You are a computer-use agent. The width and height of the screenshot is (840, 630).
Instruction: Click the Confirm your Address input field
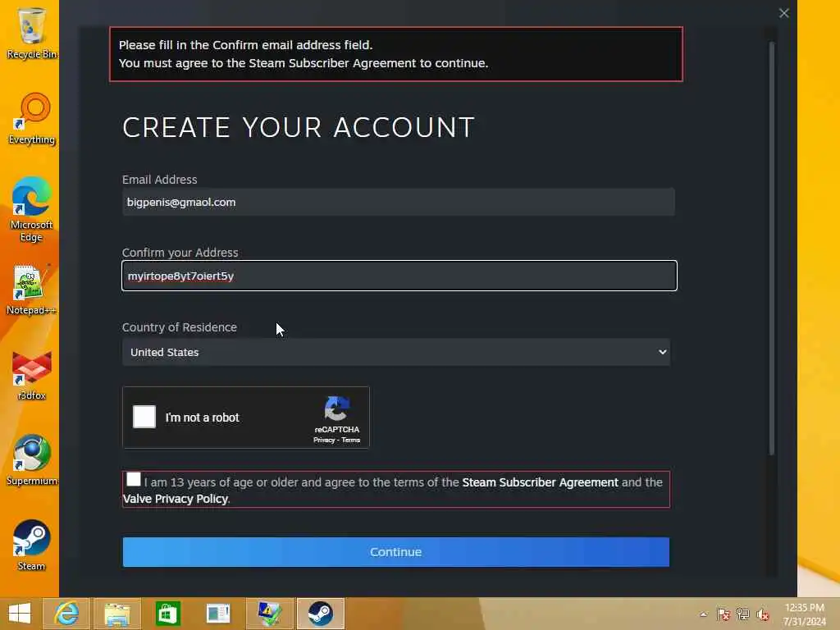click(x=399, y=276)
